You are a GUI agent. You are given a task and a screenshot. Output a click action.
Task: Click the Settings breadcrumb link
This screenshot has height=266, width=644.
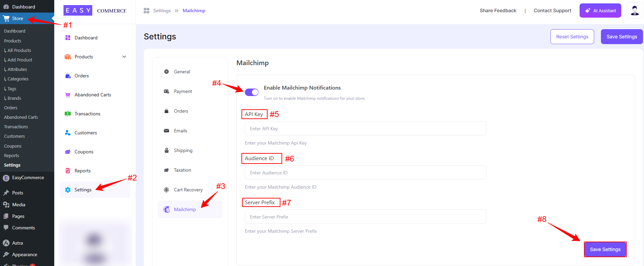(162, 11)
